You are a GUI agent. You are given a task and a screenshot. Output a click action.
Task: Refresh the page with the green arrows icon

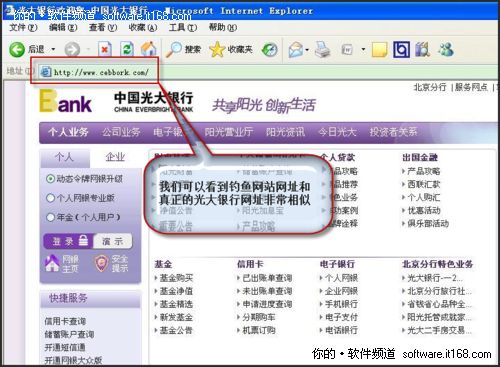tap(127, 49)
